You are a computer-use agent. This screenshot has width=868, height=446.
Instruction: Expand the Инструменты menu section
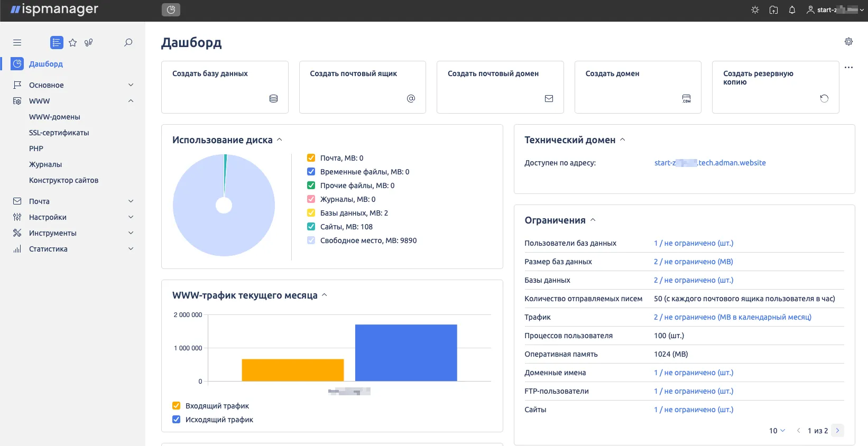coord(131,233)
